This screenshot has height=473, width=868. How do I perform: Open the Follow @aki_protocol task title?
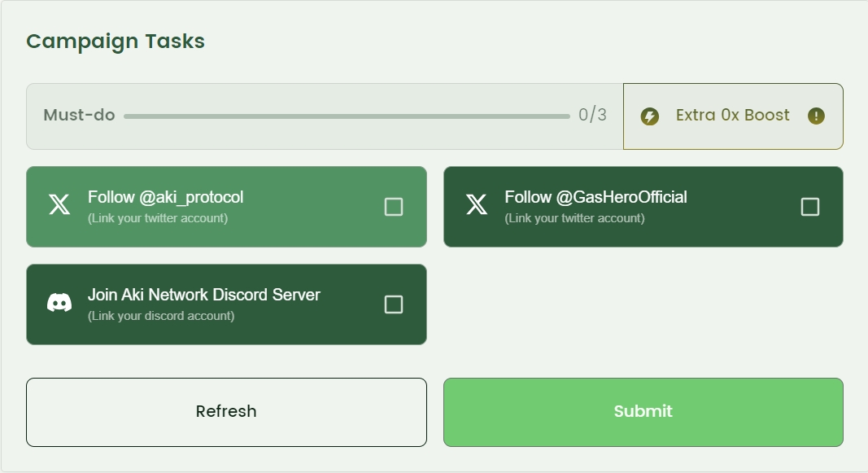[165, 197]
